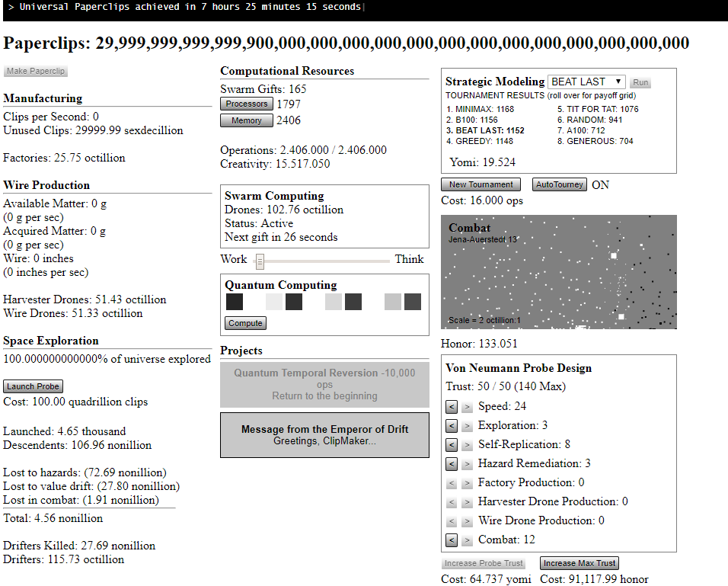The height and width of the screenshot is (586, 728).
Task: Select Quantum Temporal Reversion project
Action: click(x=324, y=384)
